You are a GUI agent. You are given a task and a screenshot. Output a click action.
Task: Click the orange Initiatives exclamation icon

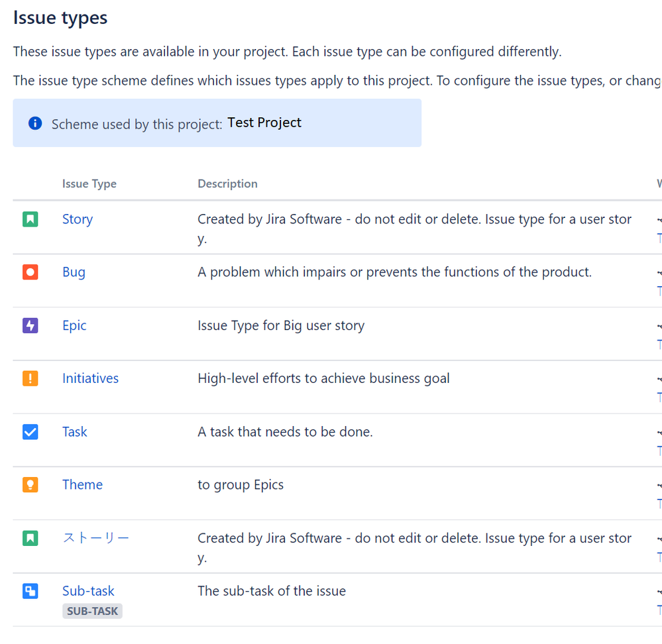pyautogui.click(x=30, y=378)
